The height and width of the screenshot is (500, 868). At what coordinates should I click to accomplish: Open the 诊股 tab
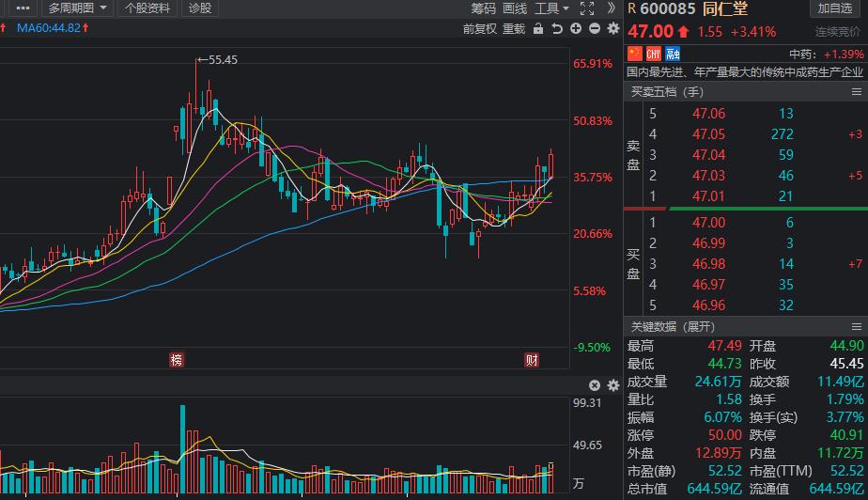point(200,8)
